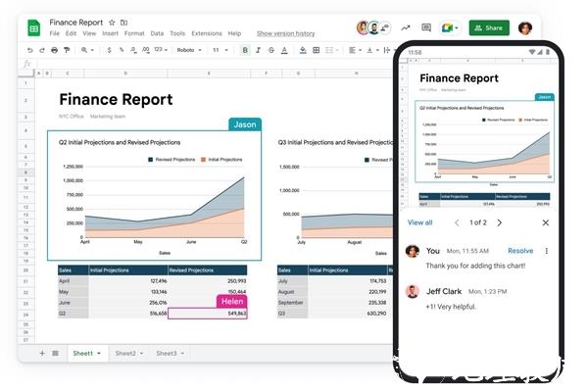Select the paint format tool
Screen dimensions: 588x392
coord(67,50)
